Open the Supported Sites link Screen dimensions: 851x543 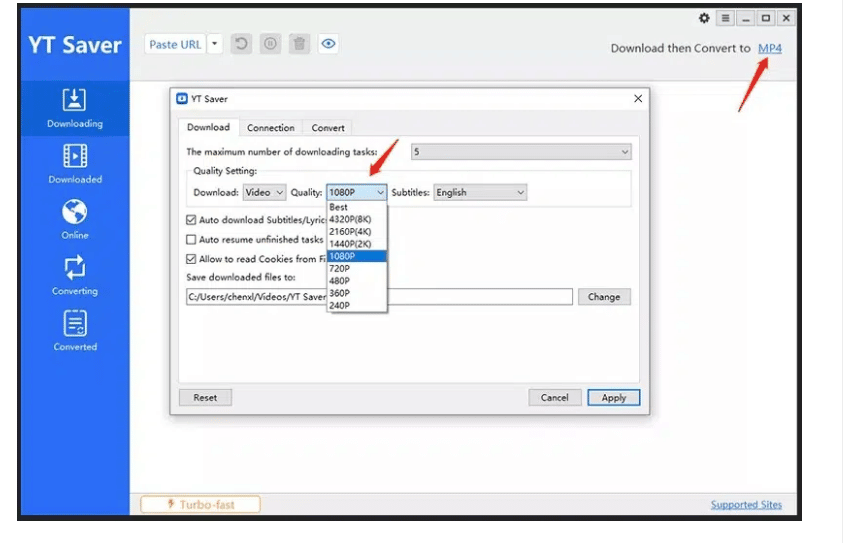pyautogui.click(x=746, y=505)
